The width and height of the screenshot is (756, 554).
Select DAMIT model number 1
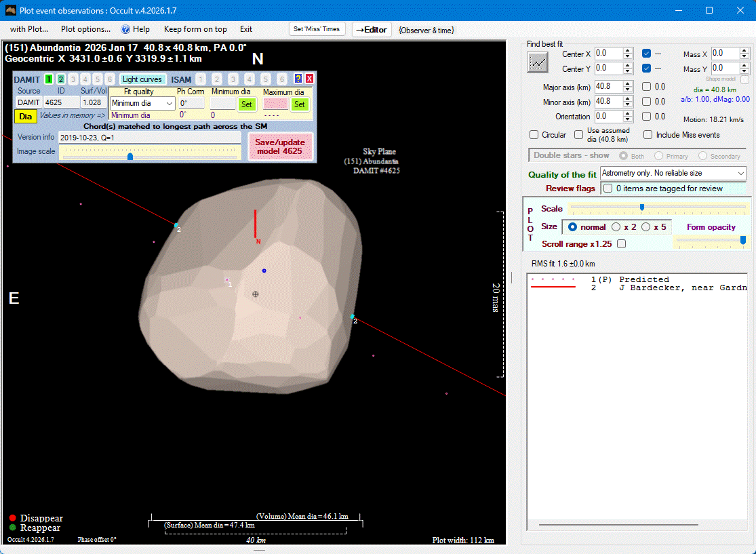pyautogui.click(x=49, y=79)
